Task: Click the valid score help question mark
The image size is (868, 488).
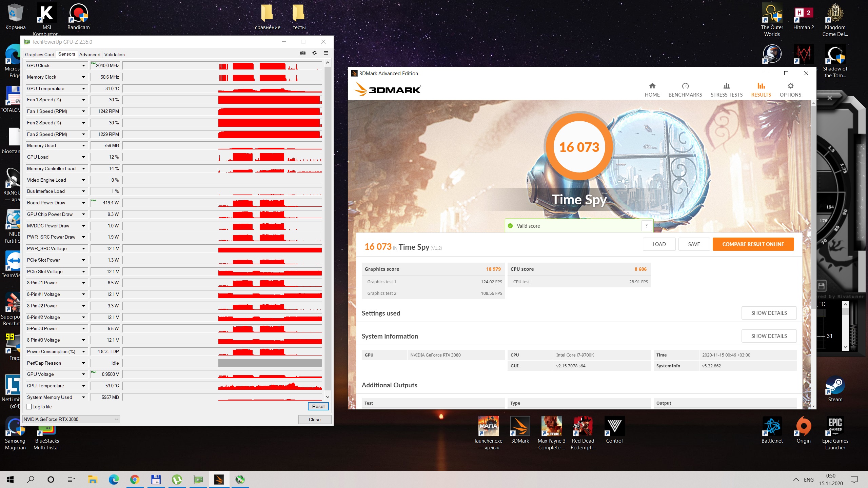Action: (x=647, y=226)
